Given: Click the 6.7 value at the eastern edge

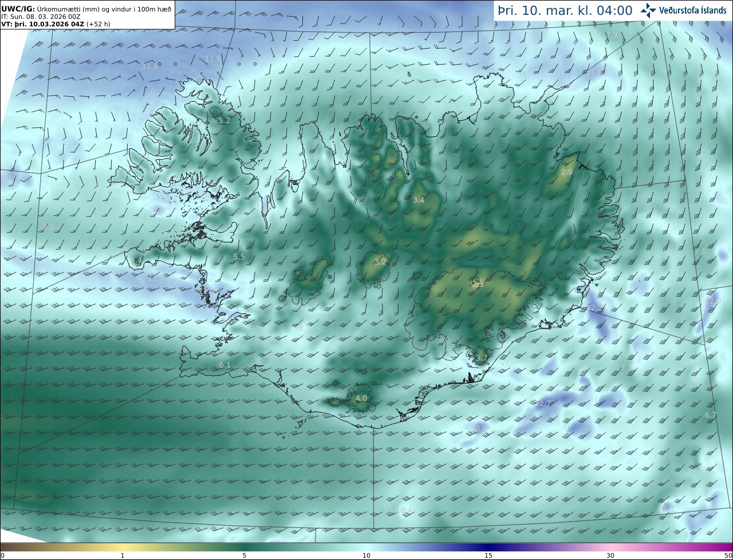Looking at the screenshot, I should coord(711,415).
